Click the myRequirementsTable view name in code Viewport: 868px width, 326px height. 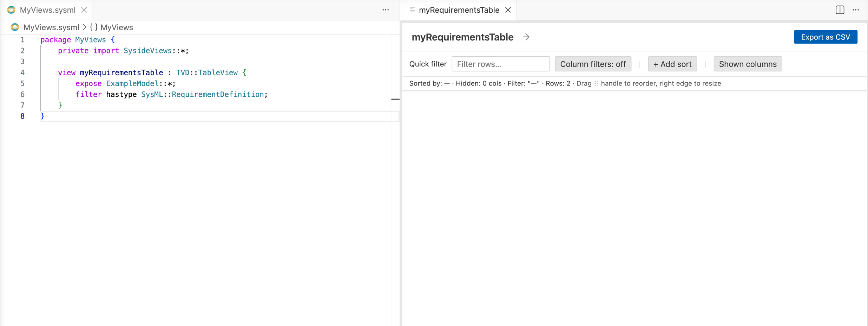(x=121, y=72)
